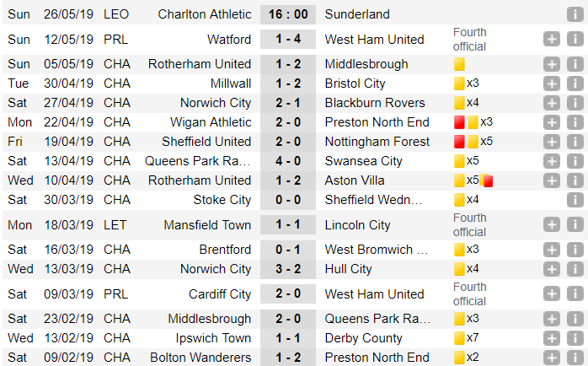This screenshot has width=588, height=366.
Task: Click PRL competition code on Watford row
Action: click(x=116, y=40)
